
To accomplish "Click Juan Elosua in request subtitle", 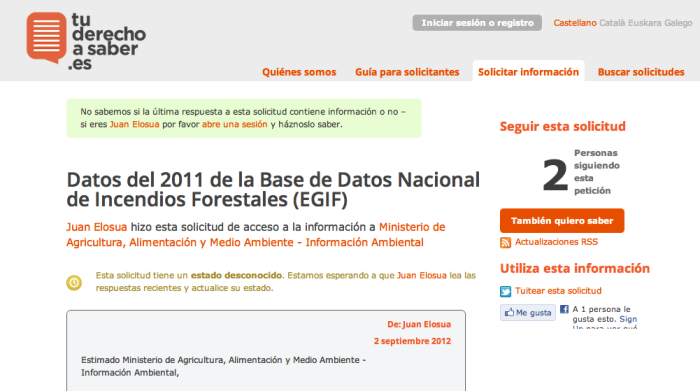I will (96, 227).
